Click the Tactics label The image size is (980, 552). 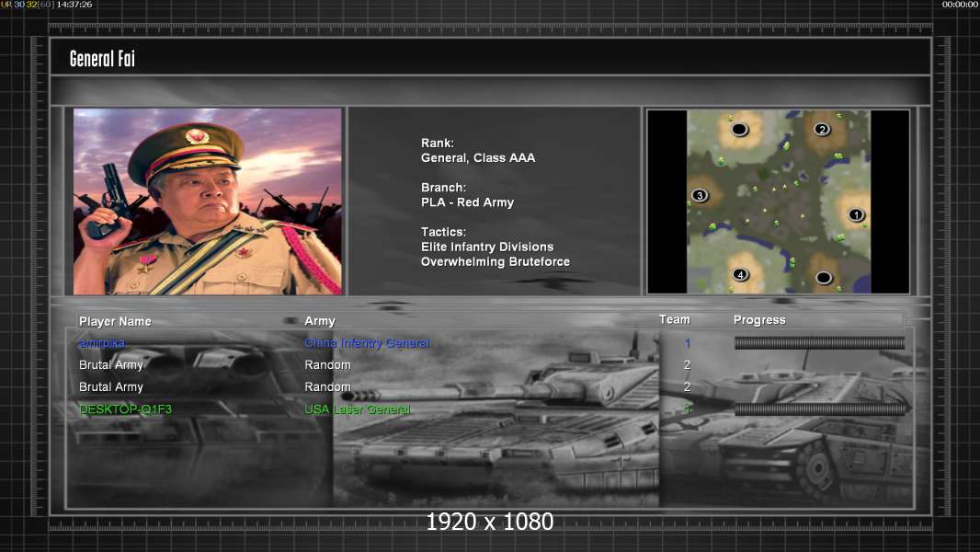click(443, 232)
